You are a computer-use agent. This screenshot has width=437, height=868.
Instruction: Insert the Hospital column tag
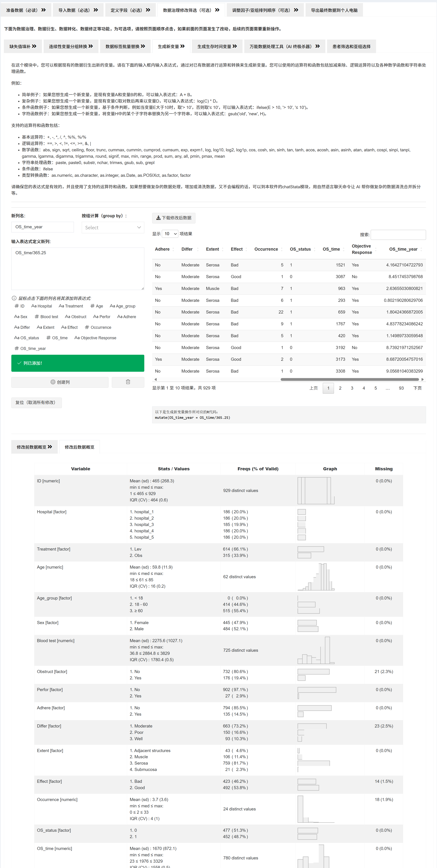tap(41, 306)
